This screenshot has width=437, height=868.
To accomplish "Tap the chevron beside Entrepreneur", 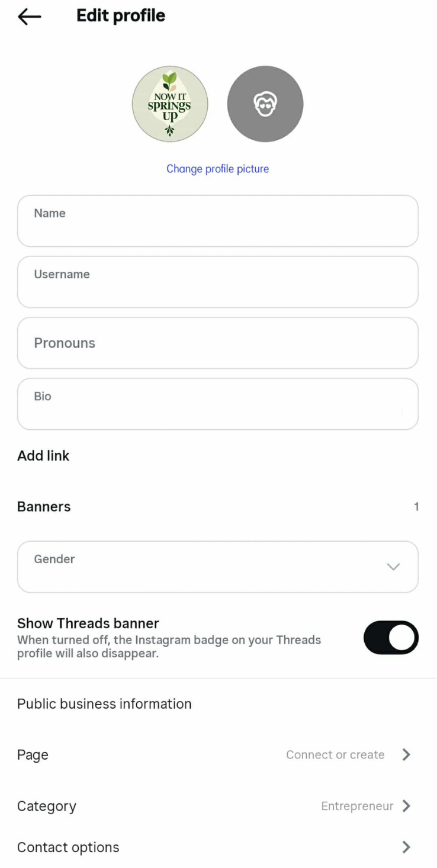I will coord(406,806).
